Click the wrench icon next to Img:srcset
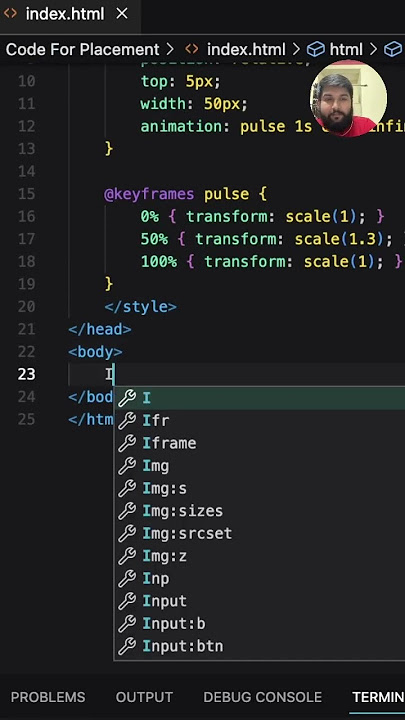The height and width of the screenshot is (720, 405). tap(127, 533)
